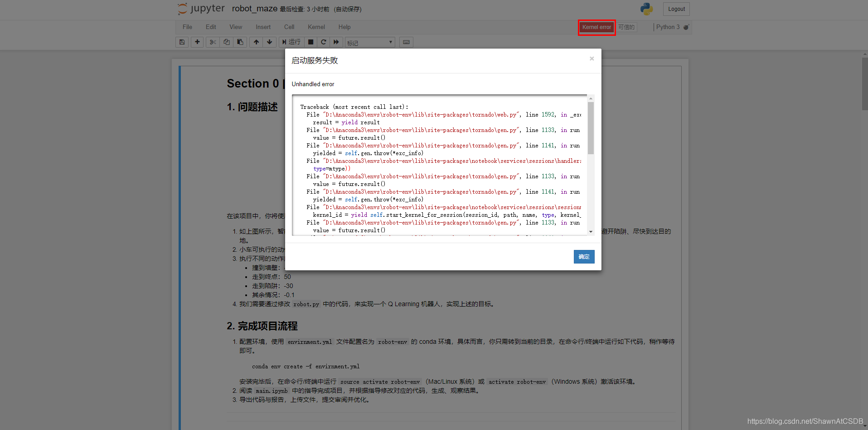Viewport: 868px width, 430px height.
Task: Paste cells below using the paste icon
Action: [x=240, y=42]
